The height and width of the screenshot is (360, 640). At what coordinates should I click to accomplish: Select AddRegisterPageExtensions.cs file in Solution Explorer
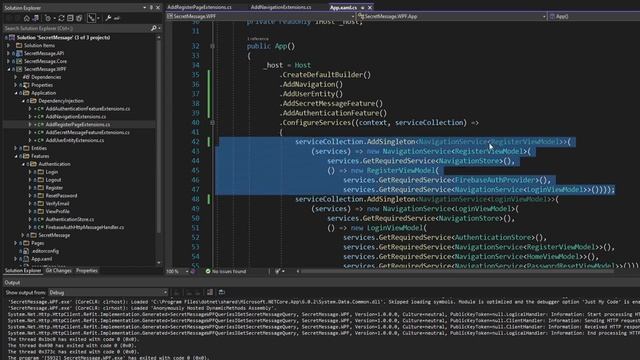(x=78, y=124)
